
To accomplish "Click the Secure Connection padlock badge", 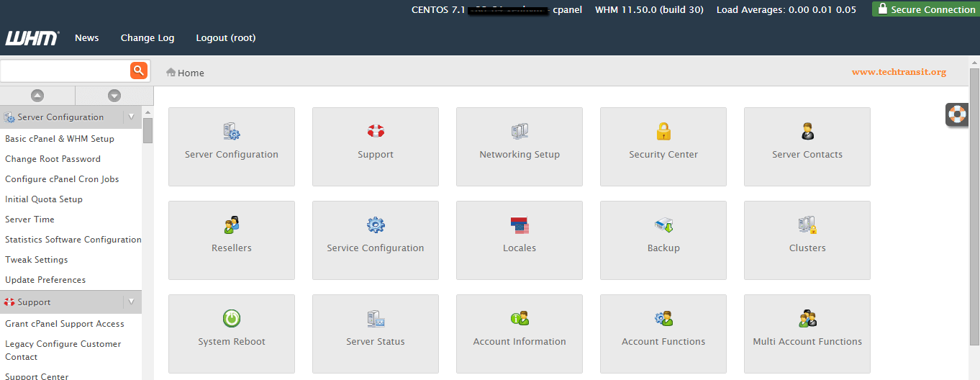I will (x=925, y=9).
